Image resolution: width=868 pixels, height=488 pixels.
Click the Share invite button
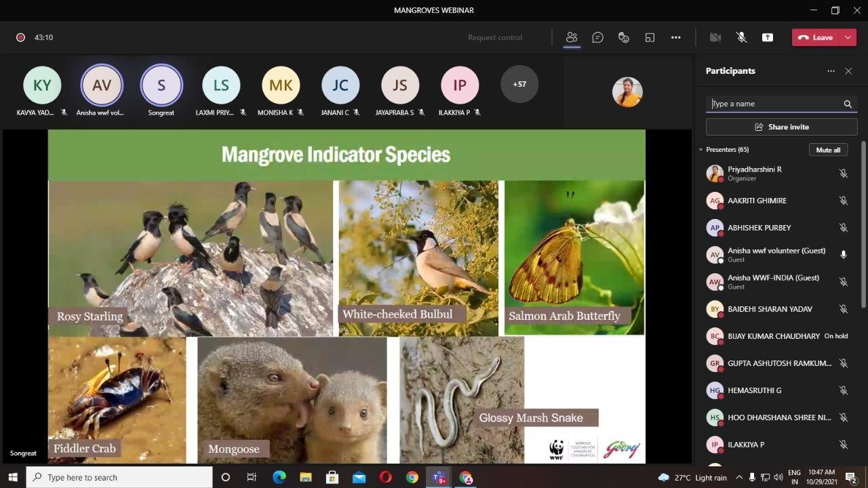pyautogui.click(x=781, y=127)
